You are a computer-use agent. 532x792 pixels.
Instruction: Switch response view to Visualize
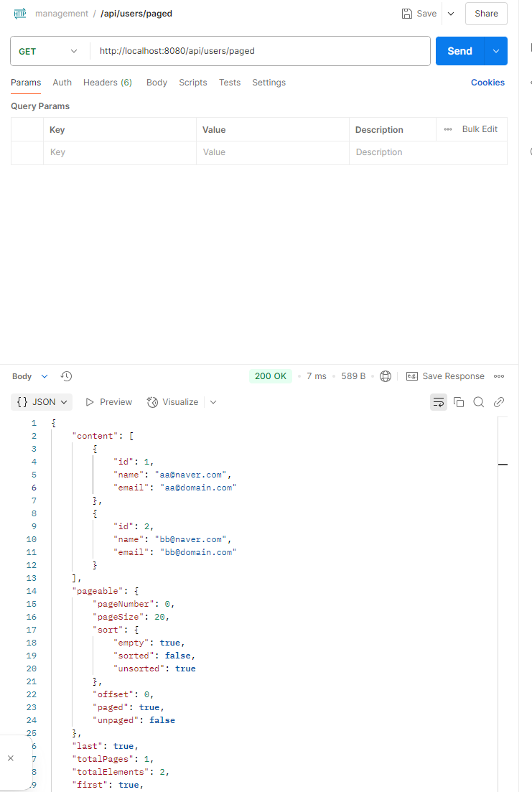tap(172, 401)
